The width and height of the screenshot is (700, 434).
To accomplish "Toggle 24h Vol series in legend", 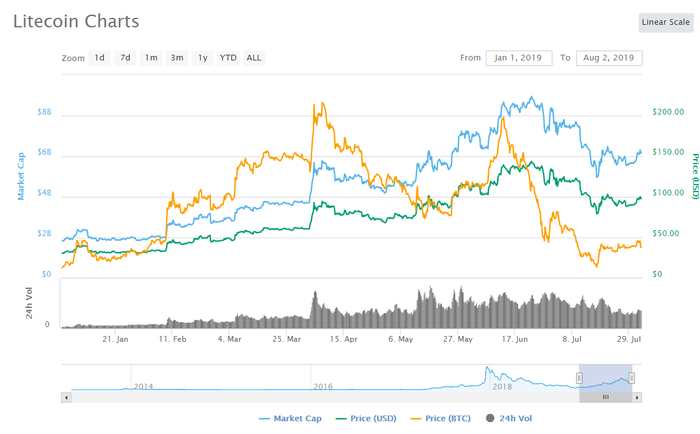I will [x=509, y=418].
